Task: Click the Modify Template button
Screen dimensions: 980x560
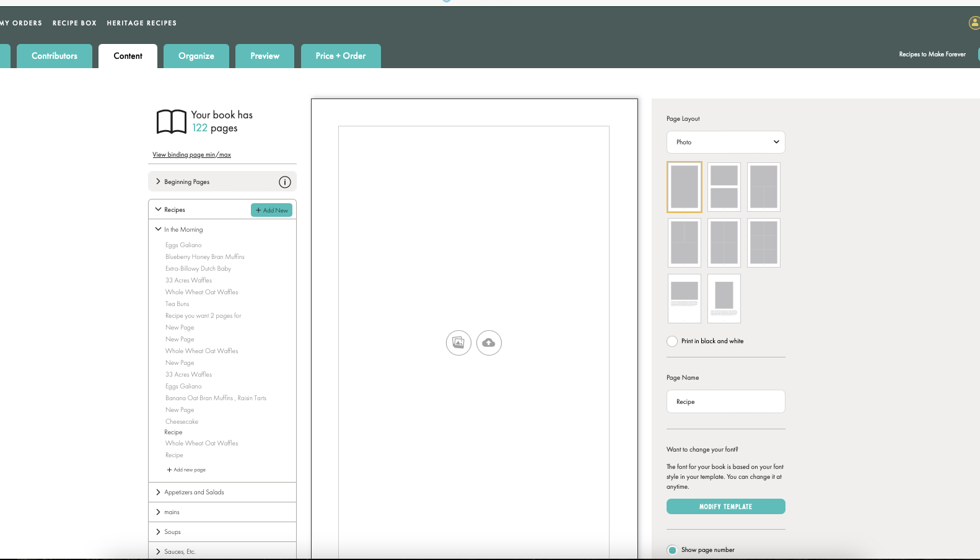Action: pyautogui.click(x=725, y=507)
